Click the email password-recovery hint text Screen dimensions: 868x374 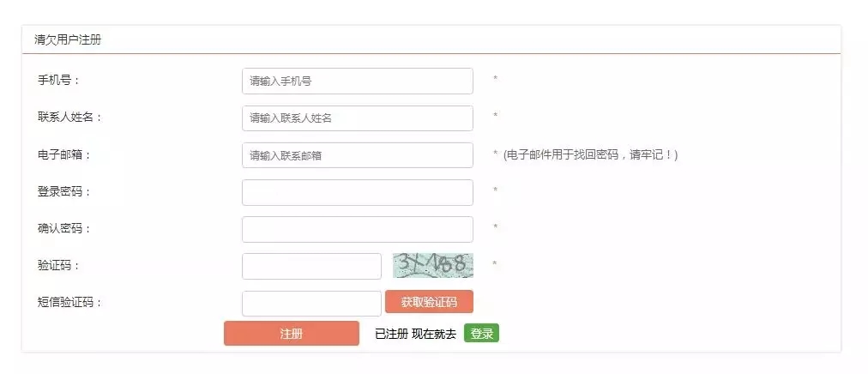[590, 155]
